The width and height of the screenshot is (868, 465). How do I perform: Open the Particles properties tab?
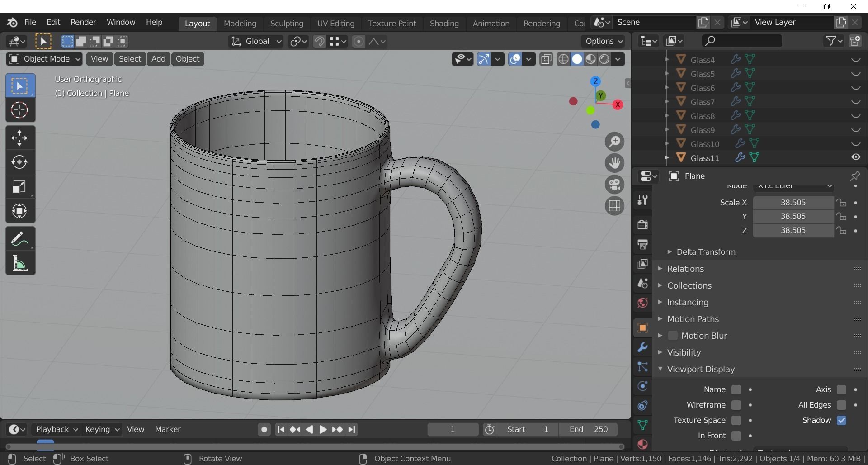coord(642,367)
